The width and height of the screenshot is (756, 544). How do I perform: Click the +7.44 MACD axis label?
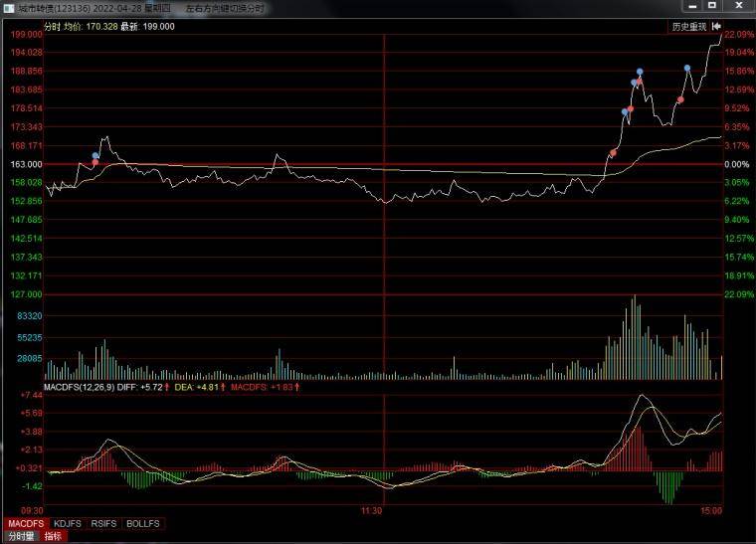point(32,395)
